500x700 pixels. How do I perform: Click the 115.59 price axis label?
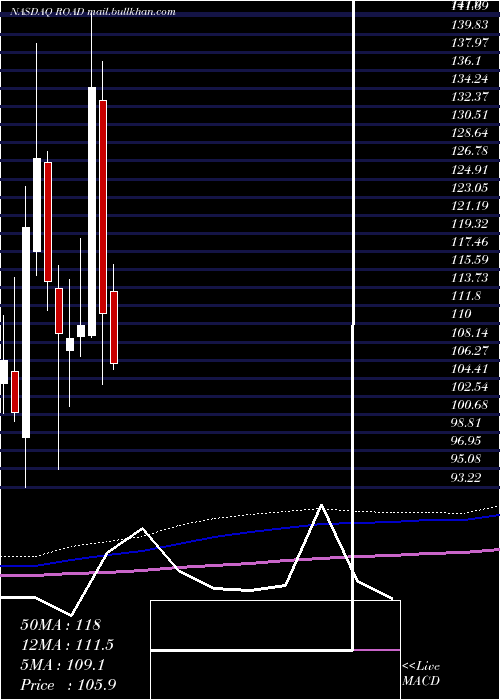tap(470, 260)
